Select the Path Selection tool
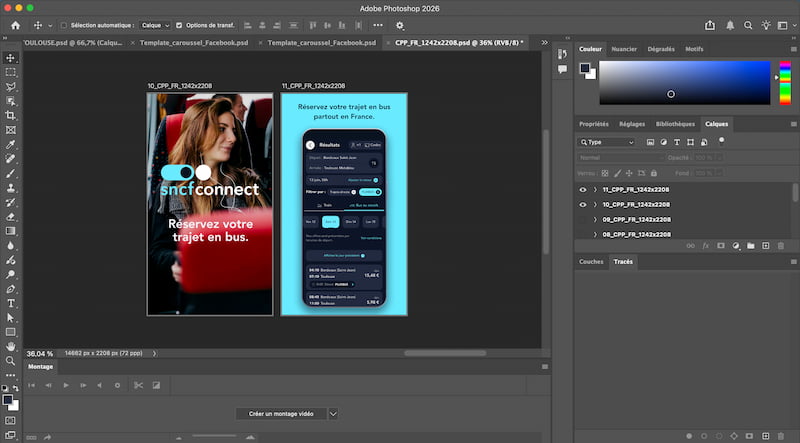 click(10, 317)
